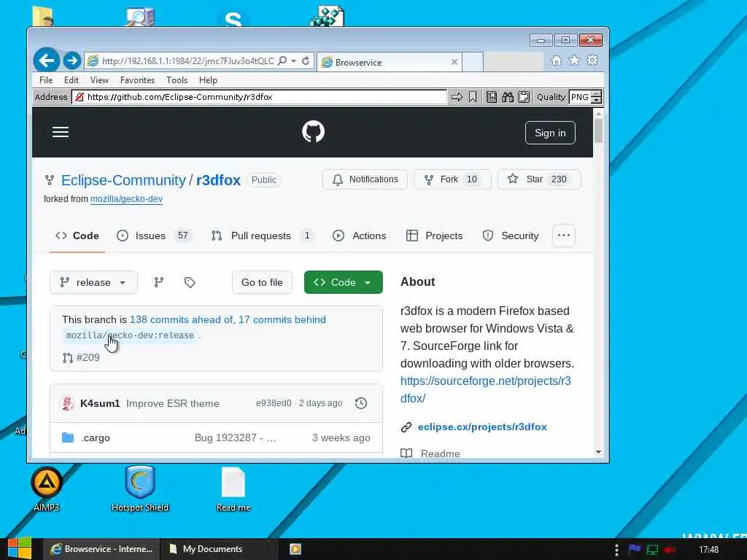747x560 pixels.
Task: Open the green Code dropdown button
Action: click(x=343, y=282)
